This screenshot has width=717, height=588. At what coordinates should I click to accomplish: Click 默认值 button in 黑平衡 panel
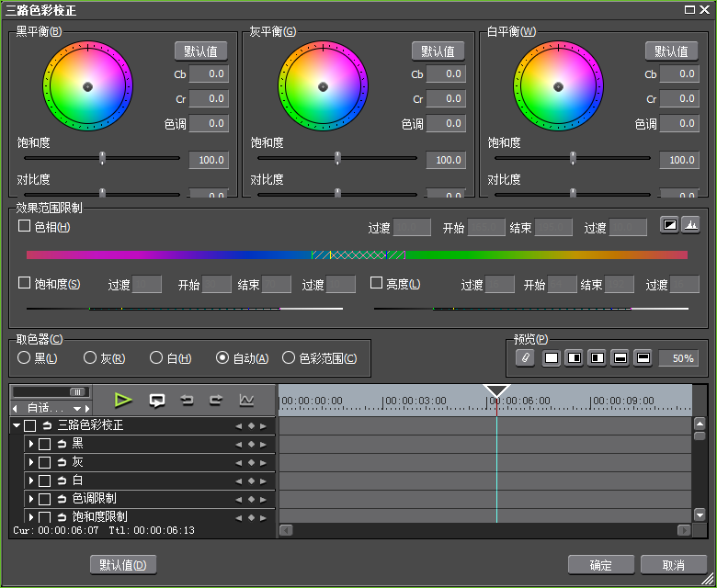pos(201,51)
